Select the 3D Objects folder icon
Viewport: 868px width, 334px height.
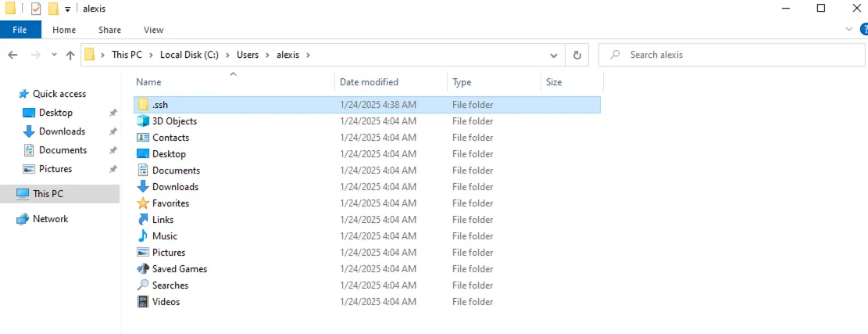click(x=144, y=120)
